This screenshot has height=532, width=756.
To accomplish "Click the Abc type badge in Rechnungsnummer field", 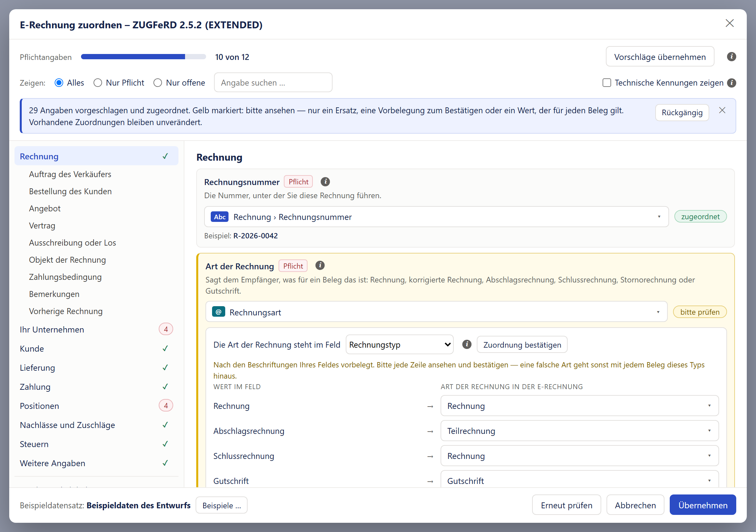I will coord(220,217).
